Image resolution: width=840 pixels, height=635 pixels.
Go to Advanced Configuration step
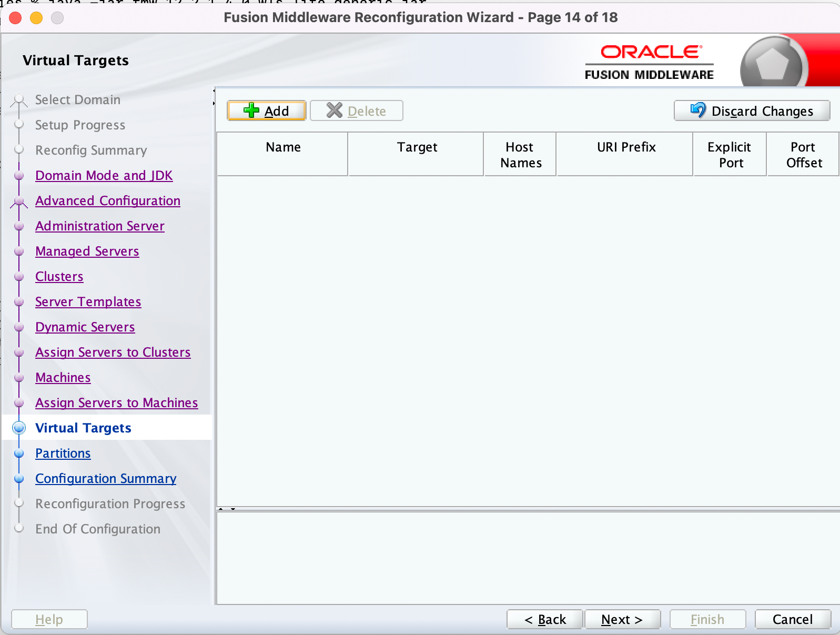(x=107, y=200)
